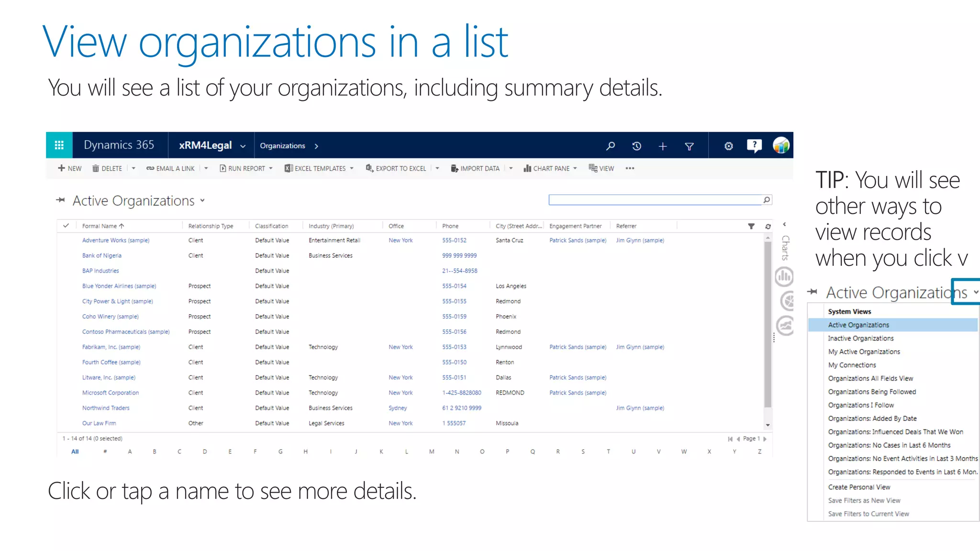
Task: Go to first page arrow
Action: (x=730, y=439)
